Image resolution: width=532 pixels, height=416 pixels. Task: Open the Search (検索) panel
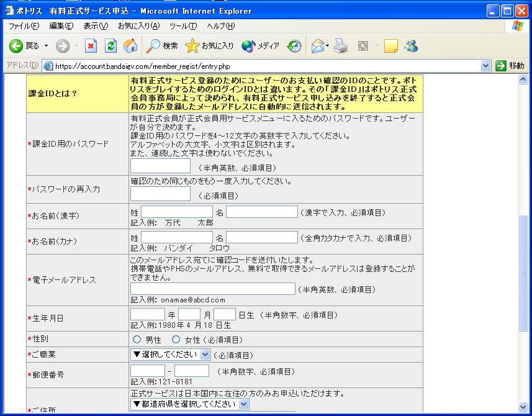point(162,46)
